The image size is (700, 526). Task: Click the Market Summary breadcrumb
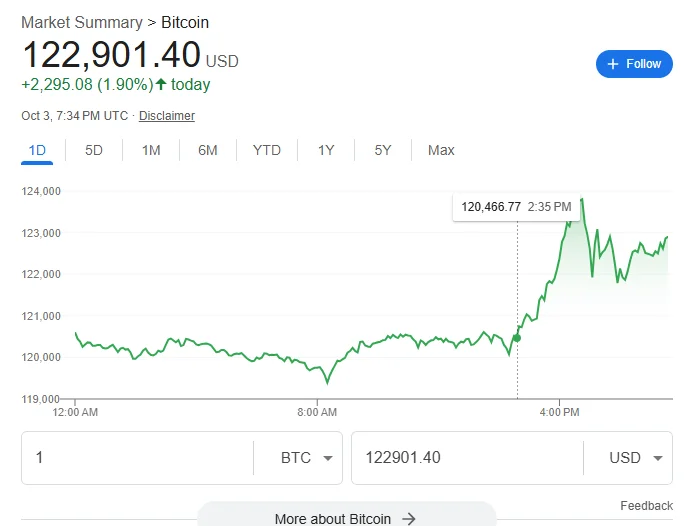coord(81,22)
